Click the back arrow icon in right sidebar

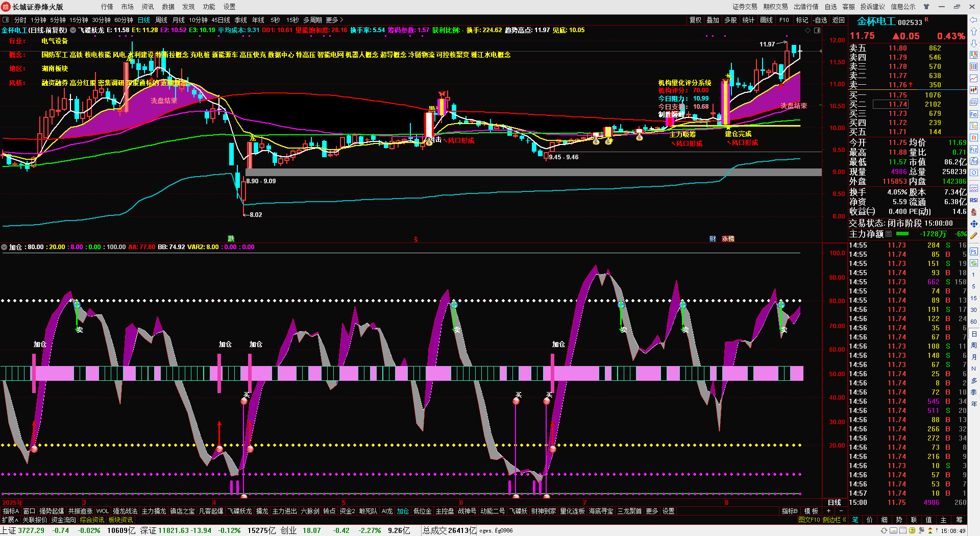(x=974, y=20)
